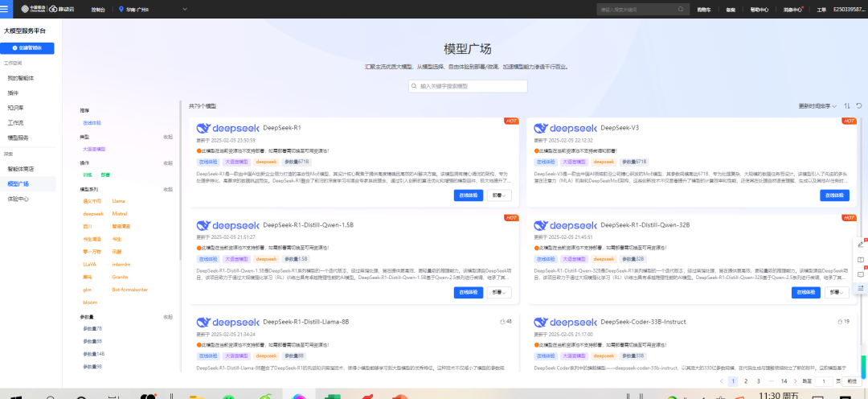Open 购物车 in the header

tap(703, 10)
